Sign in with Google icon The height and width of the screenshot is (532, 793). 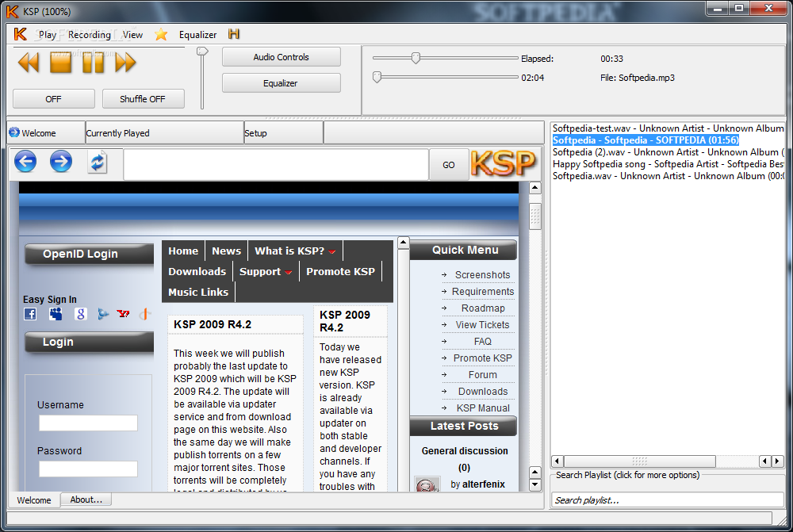[80, 314]
